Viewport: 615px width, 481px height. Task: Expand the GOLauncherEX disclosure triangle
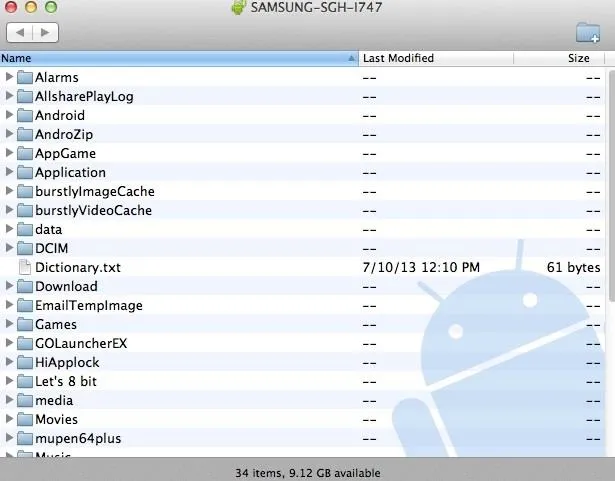coord(9,343)
